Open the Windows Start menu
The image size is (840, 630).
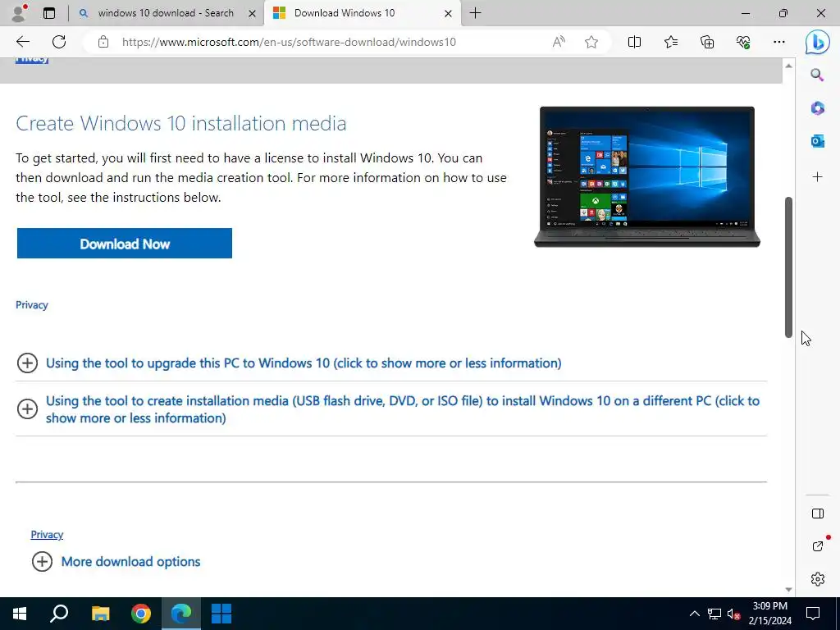[x=20, y=614]
